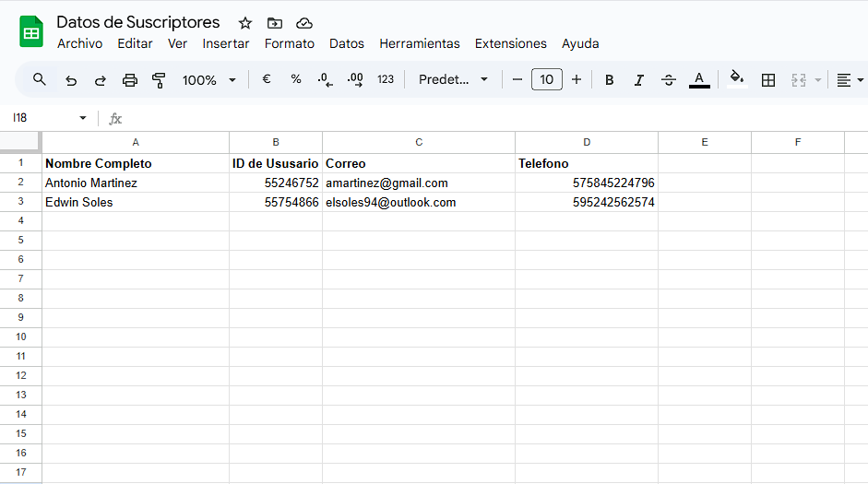Toggle bold formatting

coord(610,80)
